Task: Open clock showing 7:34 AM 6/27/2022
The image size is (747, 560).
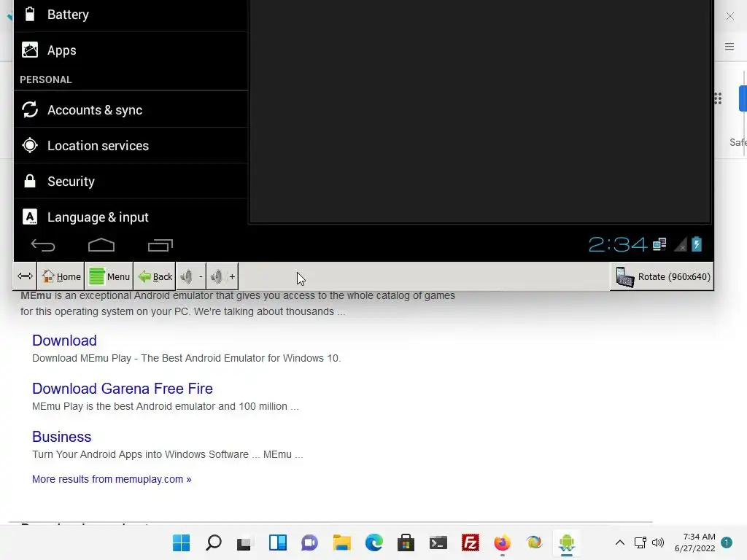Action: [695, 542]
